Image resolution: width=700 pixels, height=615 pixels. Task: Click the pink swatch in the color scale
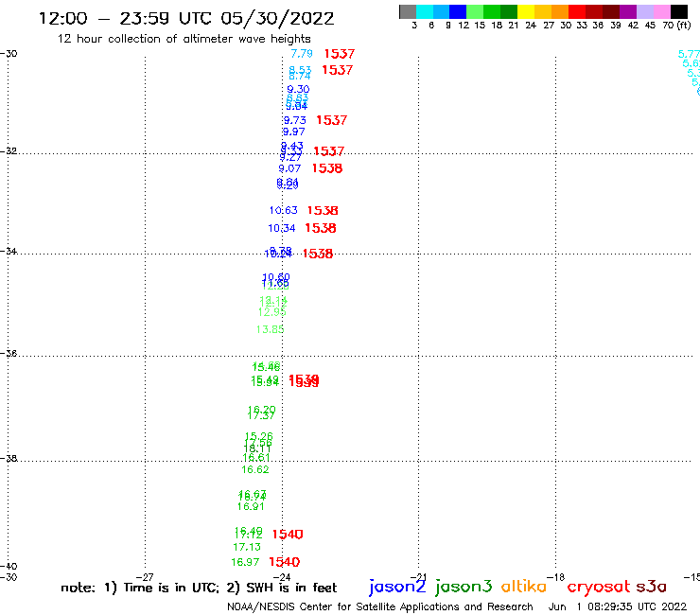661,11
